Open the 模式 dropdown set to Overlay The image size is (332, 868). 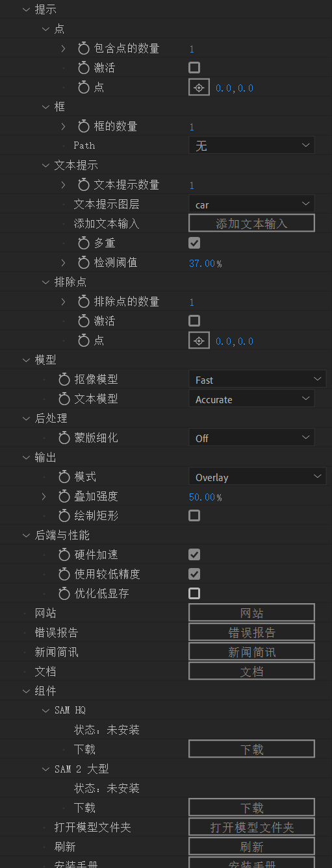(257, 477)
